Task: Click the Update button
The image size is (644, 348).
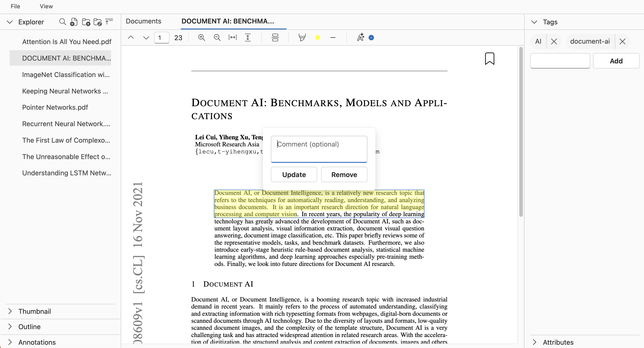Action: [294, 174]
